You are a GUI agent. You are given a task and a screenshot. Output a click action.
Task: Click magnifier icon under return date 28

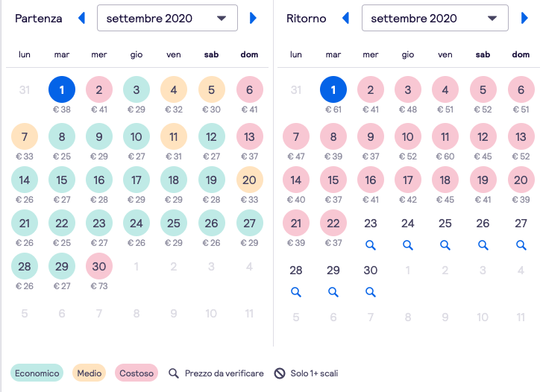[296, 291]
